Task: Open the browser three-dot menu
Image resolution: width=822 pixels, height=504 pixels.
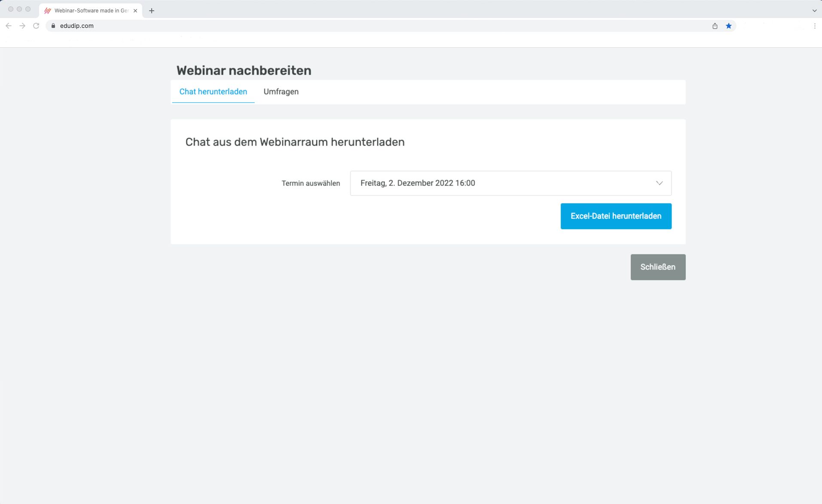Action: [x=814, y=26]
